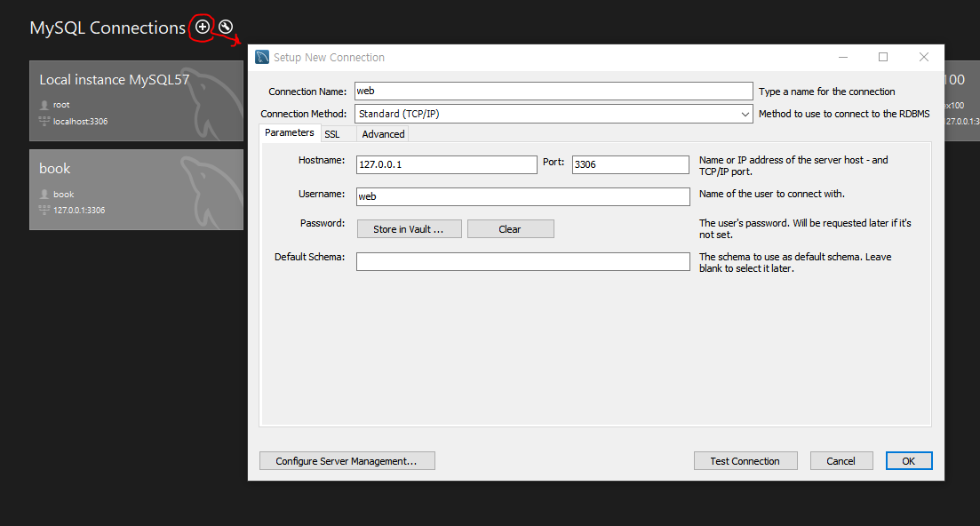The height and width of the screenshot is (526, 980).
Task: Minimize the Setup New Connection dialog
Action: 843,57
